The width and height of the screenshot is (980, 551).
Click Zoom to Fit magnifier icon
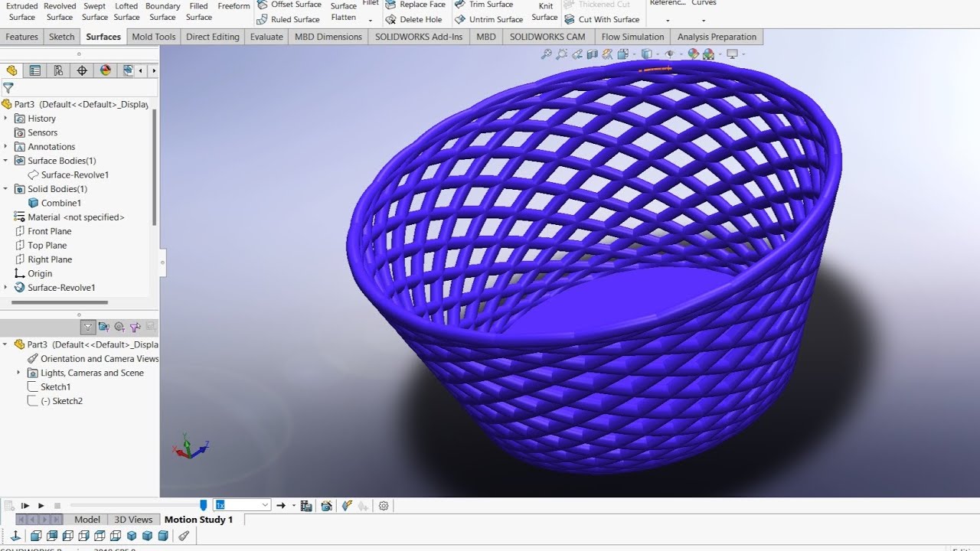(546, 54)
